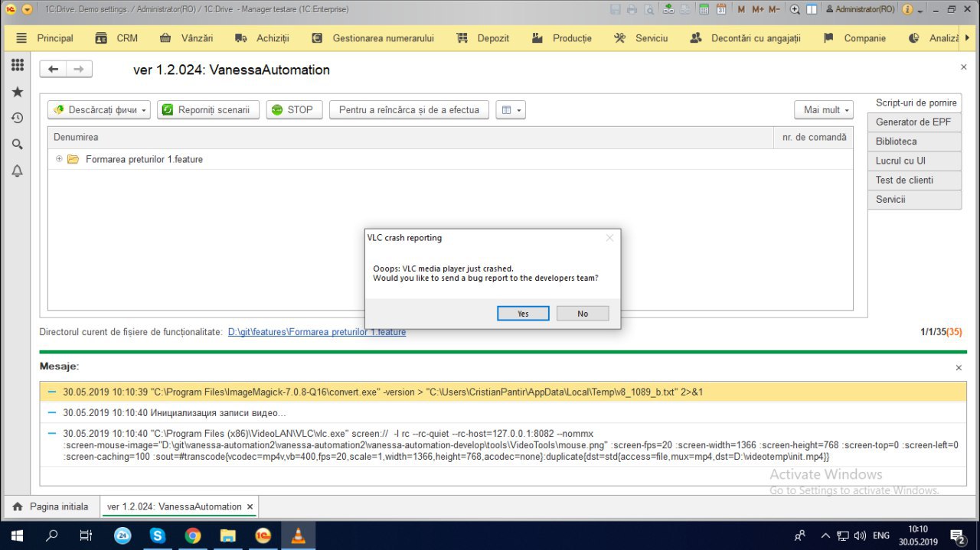
Task: Open D:\git\features feature path link
Action: 317,332
